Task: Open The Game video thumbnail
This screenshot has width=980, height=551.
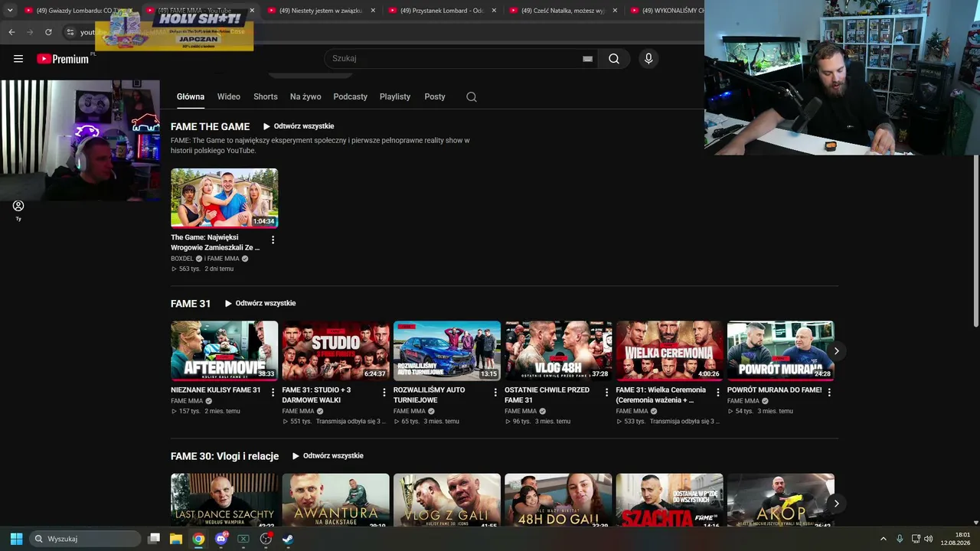Action: click(224, 198)
